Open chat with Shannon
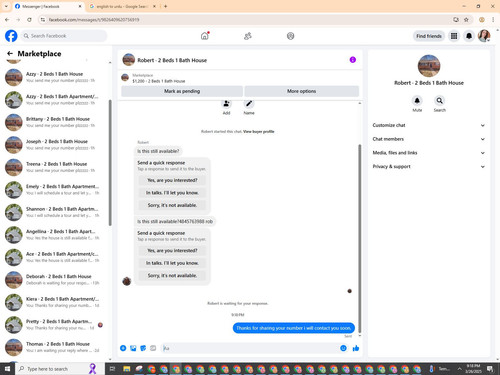 coord(56,212)
